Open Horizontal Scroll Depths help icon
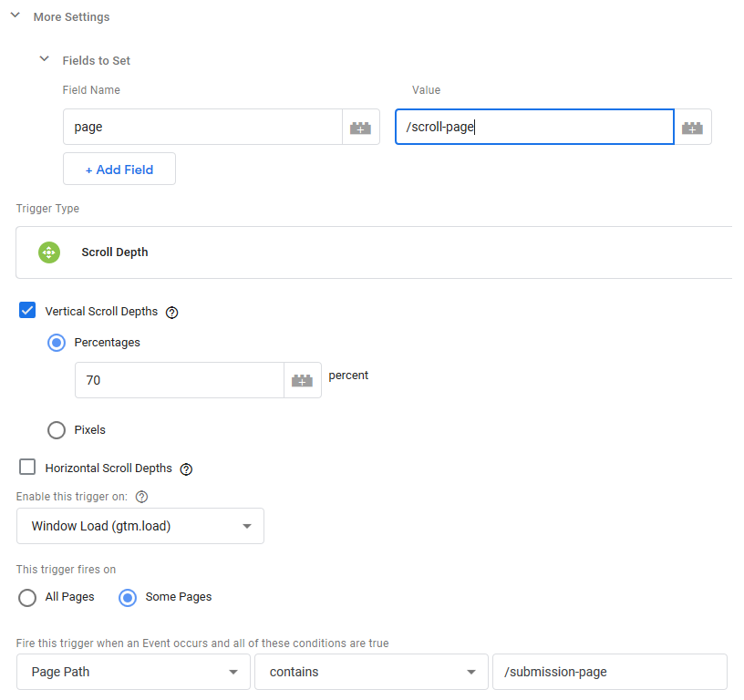The width and height of the screenshot is (744, 700). [x=186, y=469]
